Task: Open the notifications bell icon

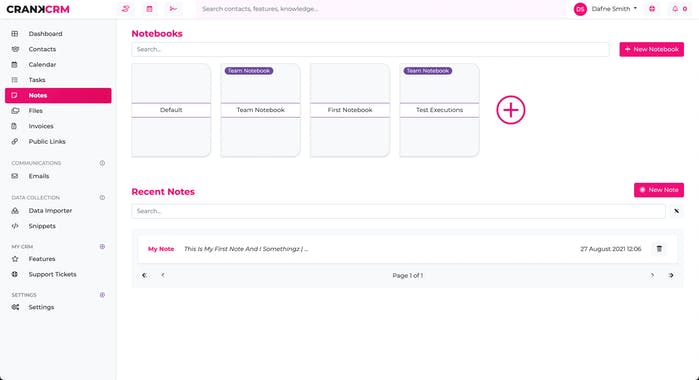Action: [x=675, y=9]
